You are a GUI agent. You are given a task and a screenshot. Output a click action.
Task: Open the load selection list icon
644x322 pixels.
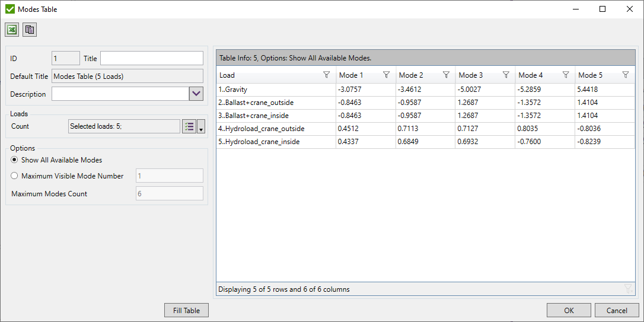pos(189,126)
